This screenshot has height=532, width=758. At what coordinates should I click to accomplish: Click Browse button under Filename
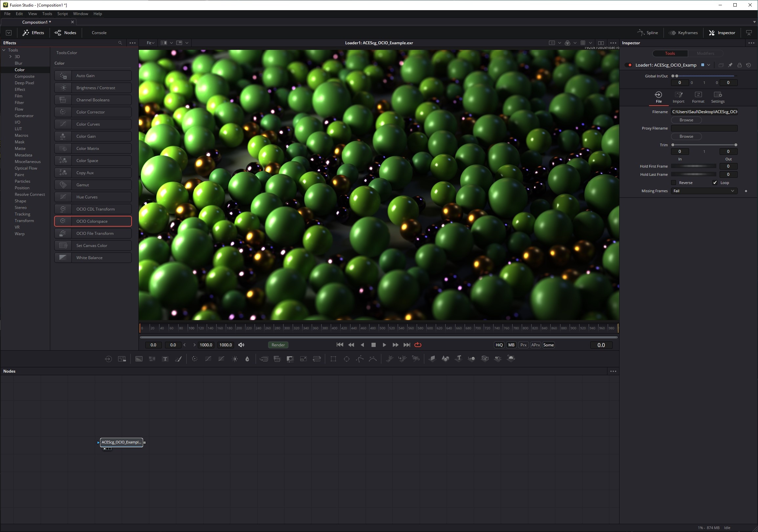coord(686,120)
